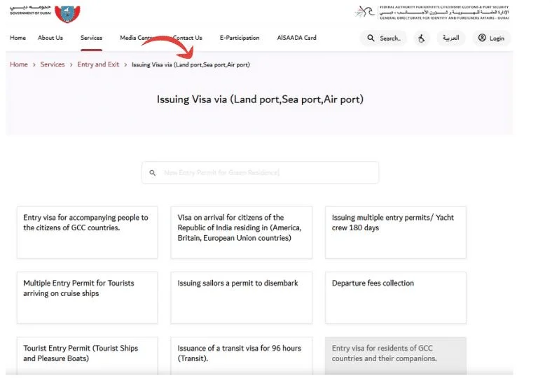
Task: Open Services breadcrumb link
Action: point(53,64)
